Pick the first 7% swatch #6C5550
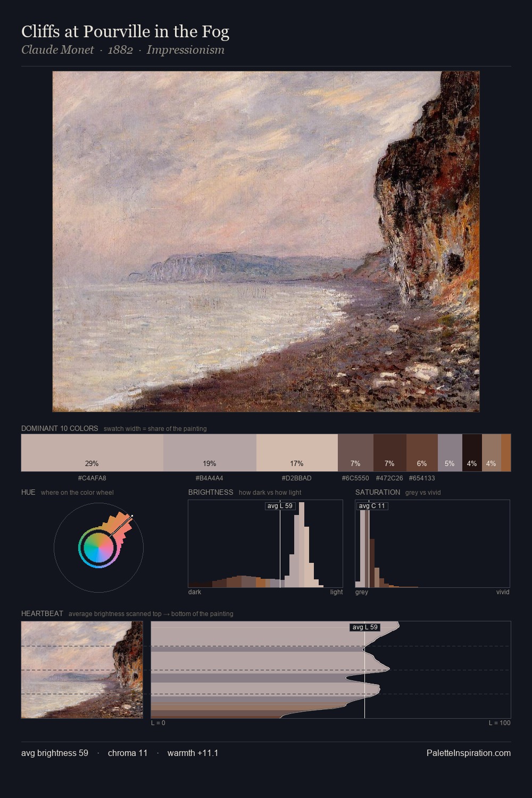Screen dimensions: 532x798 pos(355,453)
